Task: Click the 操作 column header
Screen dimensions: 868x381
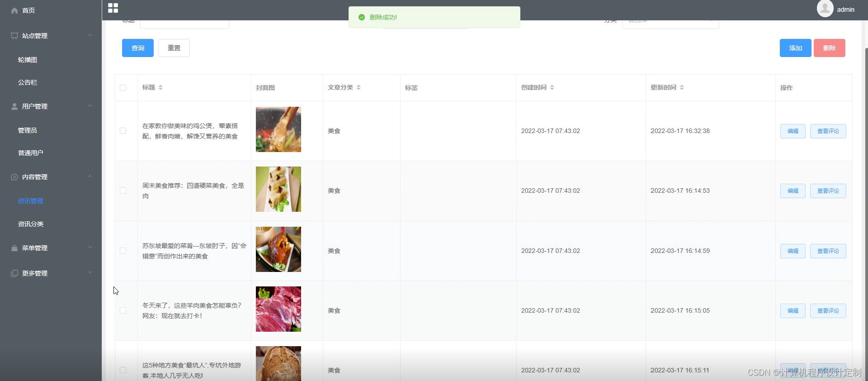Action: click(x=787, y=88)
